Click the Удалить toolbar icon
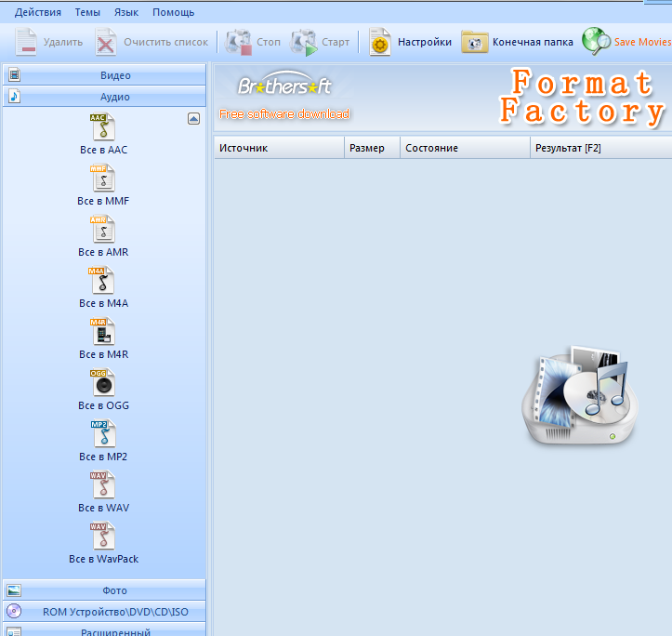Image resolution: width=672 pixels, height=636 pixels. coord(26,42)
